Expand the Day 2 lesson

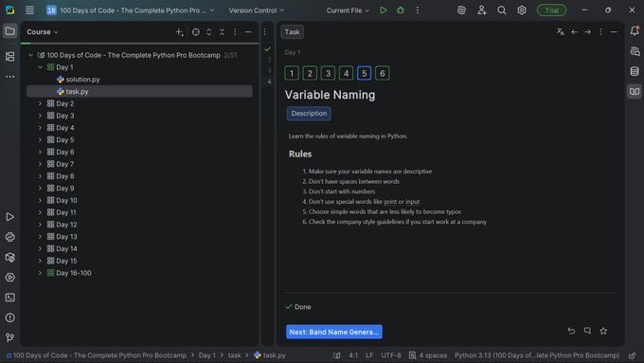pyautogui.click(x=40, y=103)
